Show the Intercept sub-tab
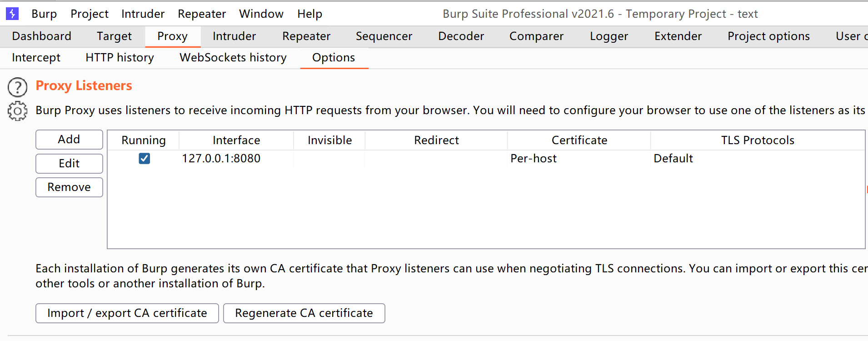 point(36,58)
